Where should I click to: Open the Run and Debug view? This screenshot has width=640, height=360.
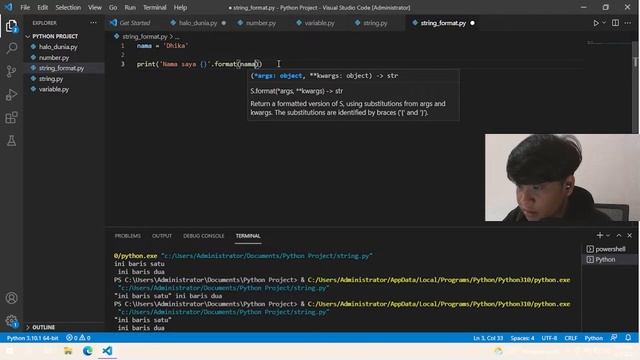click(x=11, y=94)
